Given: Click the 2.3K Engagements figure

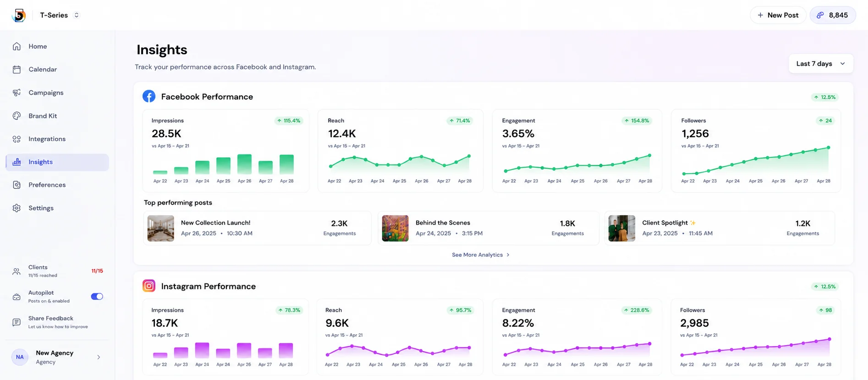Looking at the screenshot, I should click(339, 223).
